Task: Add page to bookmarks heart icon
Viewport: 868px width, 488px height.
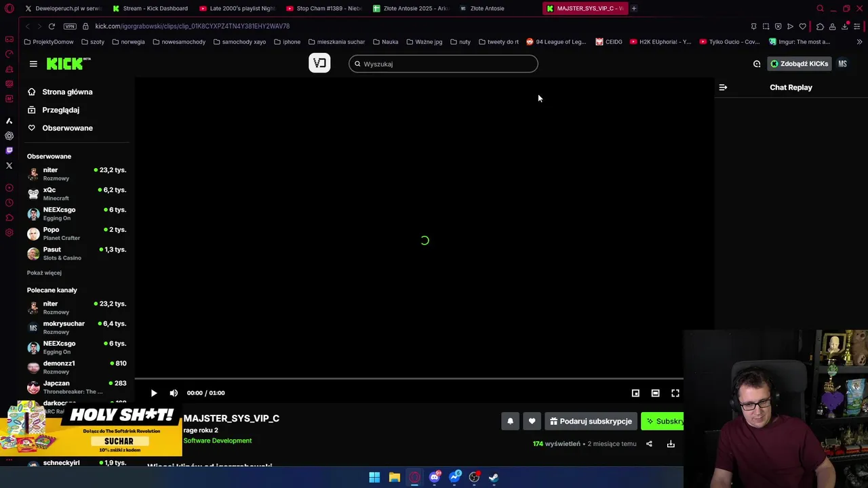Action: tap(802, 26)
